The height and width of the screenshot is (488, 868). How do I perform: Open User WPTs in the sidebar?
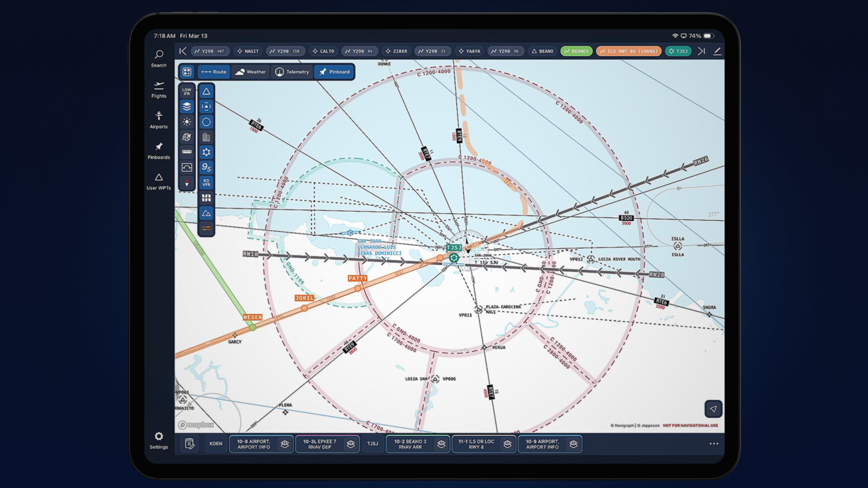tap(159, 181)
